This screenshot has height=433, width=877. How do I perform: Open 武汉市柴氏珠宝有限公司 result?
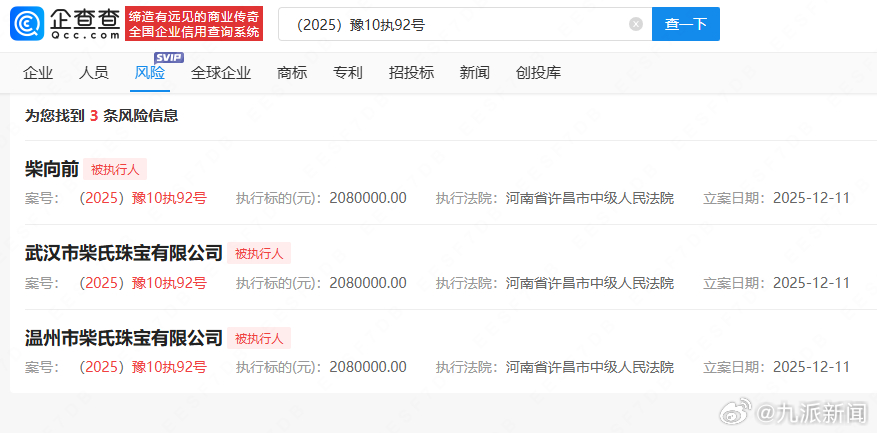coord(124,253)
